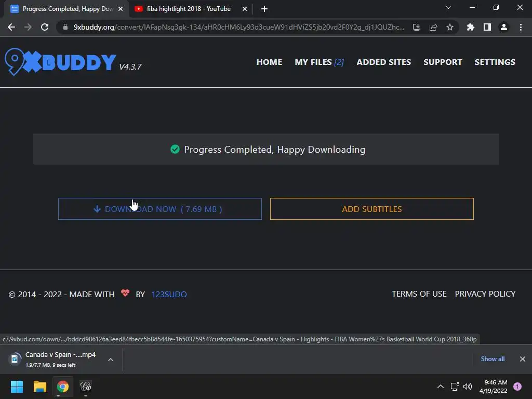Open TERMS OF USE link
Viewport: 532px width, 399px height.
click(x=419, y=294)
